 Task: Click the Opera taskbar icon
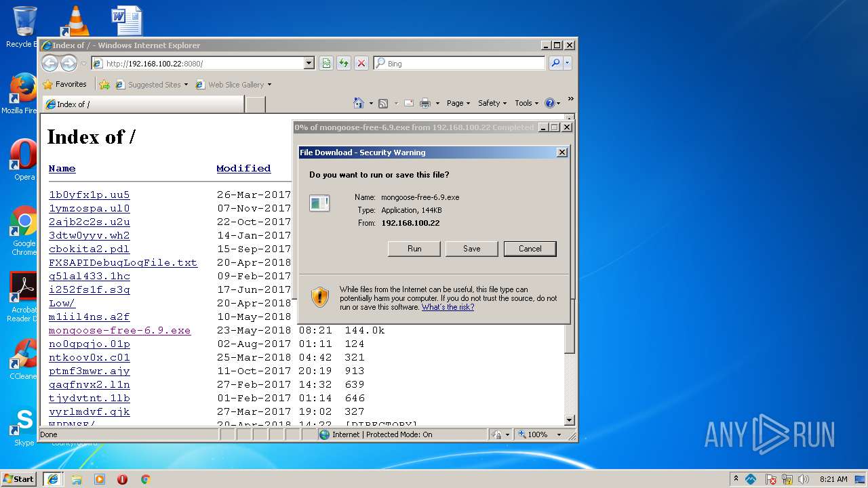coord(122,479)
